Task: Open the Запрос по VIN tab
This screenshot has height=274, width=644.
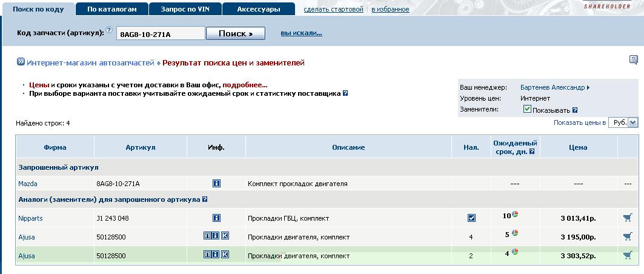Action: [185, 9]
